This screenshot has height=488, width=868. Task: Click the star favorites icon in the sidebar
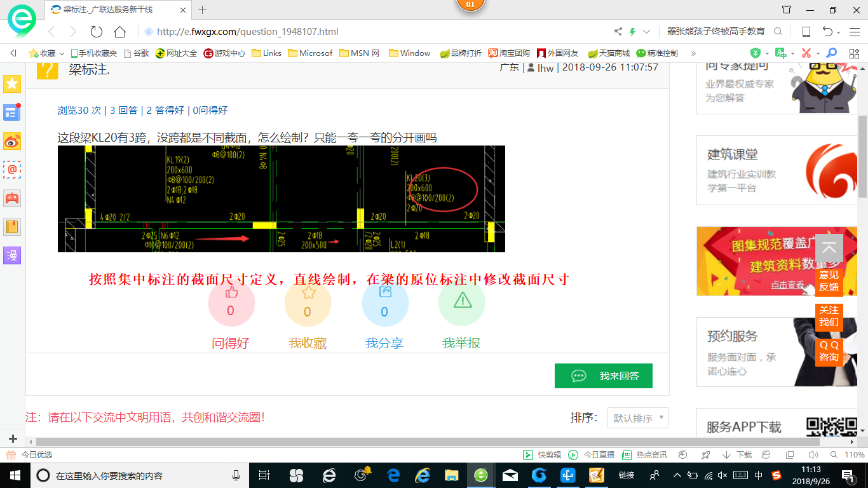click(12, 84)
